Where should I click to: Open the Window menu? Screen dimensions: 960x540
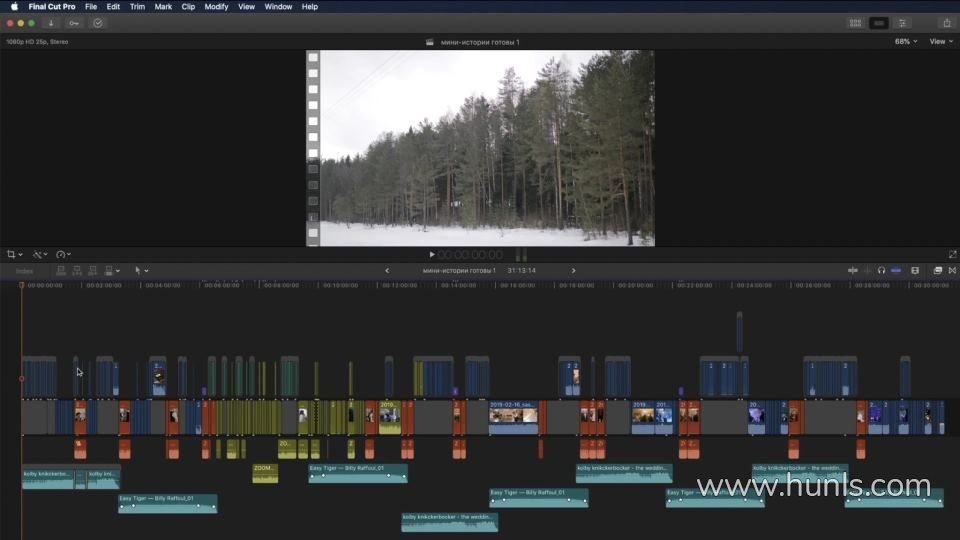coord(278,7)
